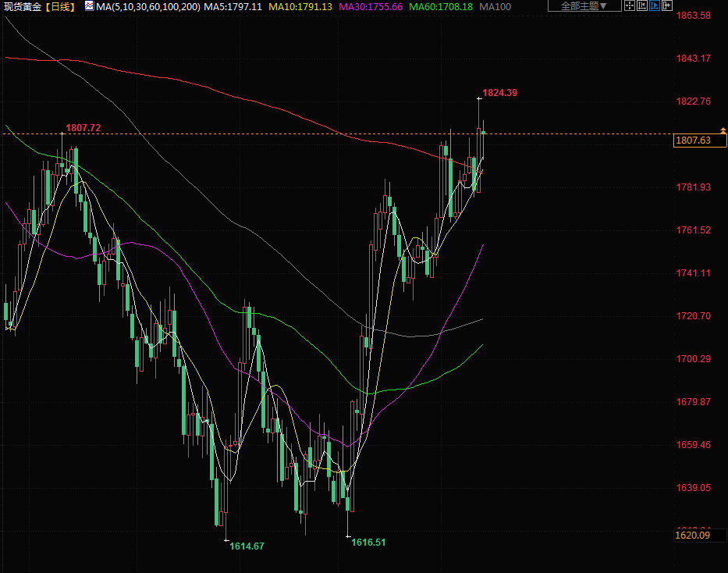Image resolution: width=728 pixels, height=573 pixels.
Task: Click the 现货黄金 instrument title
Action: (x=21, y=6)
